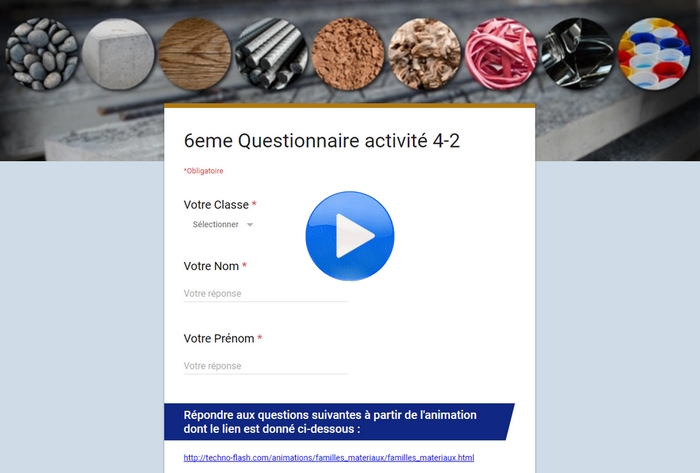Viewport: 700px width, 473px height.
Task: Click the wool fibers circular image
Action: click(425, 54)
